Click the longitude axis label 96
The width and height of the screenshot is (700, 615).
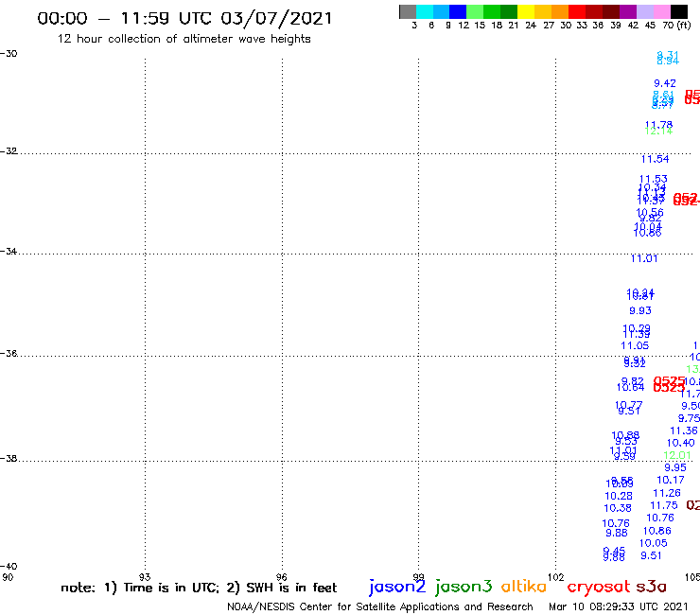(x=281, y=577)
